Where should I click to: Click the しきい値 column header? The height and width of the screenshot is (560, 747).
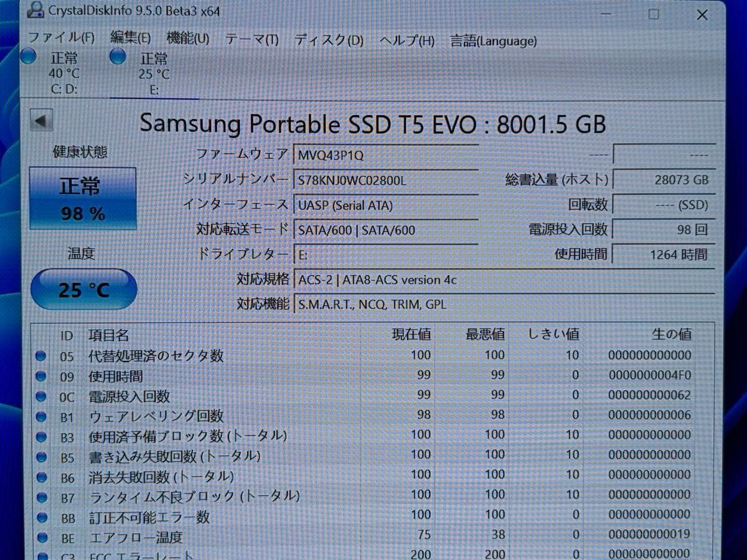pos(553,335)
